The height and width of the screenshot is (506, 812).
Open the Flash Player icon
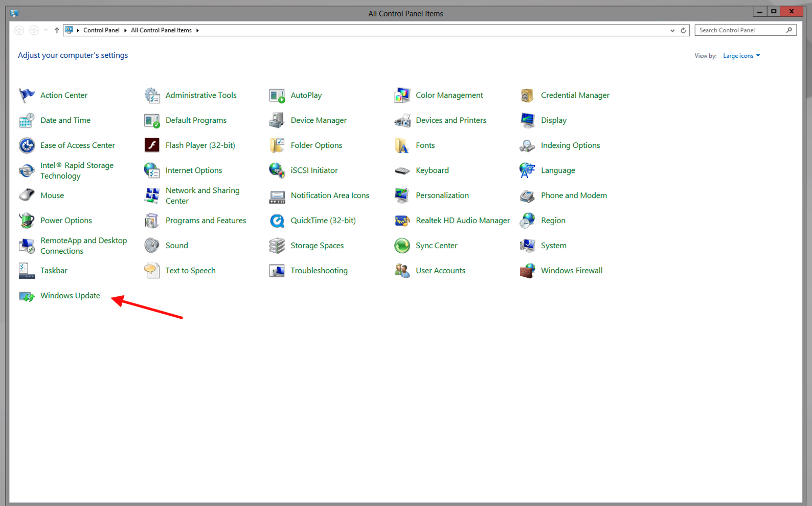152,145
